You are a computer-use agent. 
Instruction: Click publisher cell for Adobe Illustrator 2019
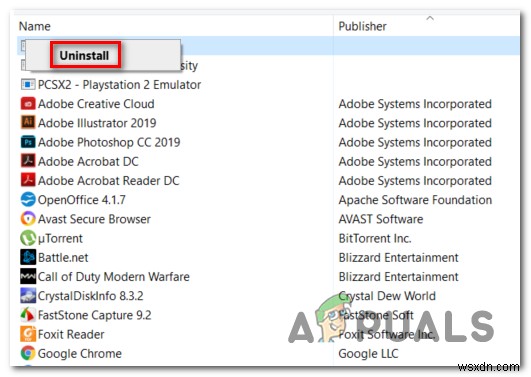click(415, 123)
